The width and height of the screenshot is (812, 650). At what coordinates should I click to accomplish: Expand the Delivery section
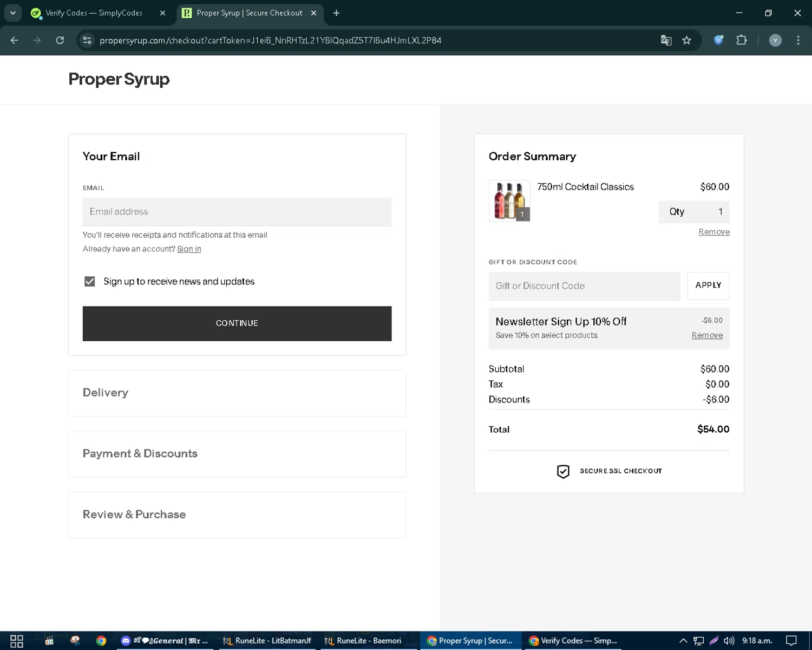(x=237, y=393)
